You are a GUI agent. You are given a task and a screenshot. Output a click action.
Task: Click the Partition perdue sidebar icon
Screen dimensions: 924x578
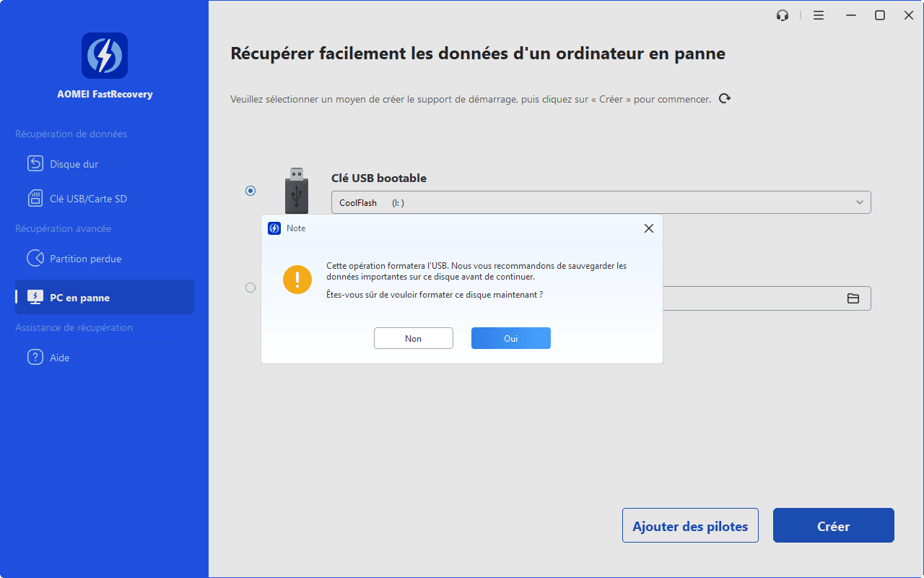coord(35,259)
